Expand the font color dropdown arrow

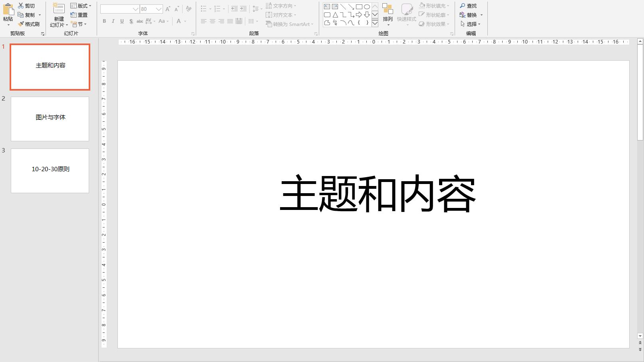[x=184, y=21]
